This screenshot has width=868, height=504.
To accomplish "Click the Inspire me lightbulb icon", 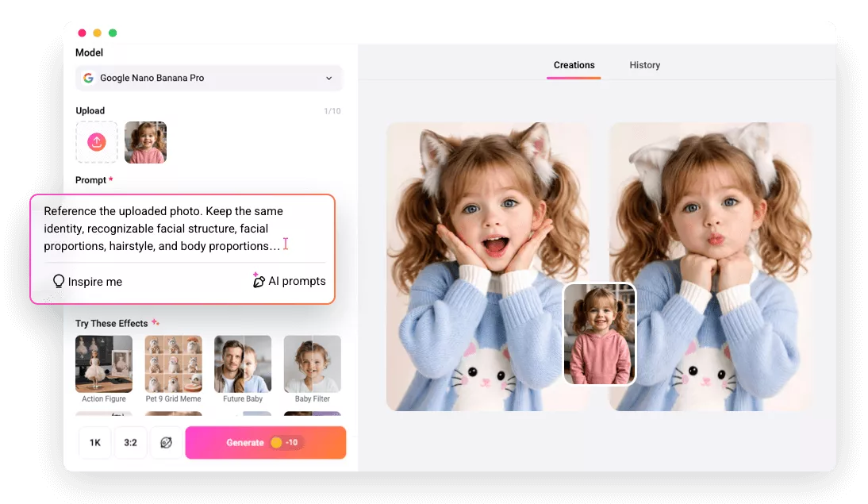I will point(58,282).
